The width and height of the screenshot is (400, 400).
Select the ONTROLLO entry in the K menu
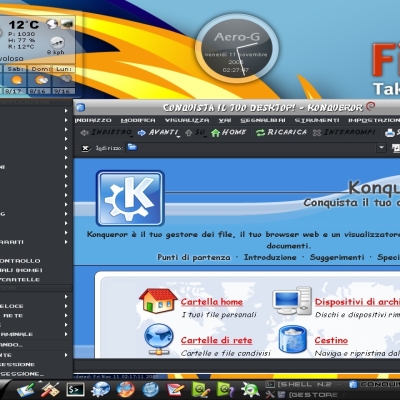click(x=20, y=261)
